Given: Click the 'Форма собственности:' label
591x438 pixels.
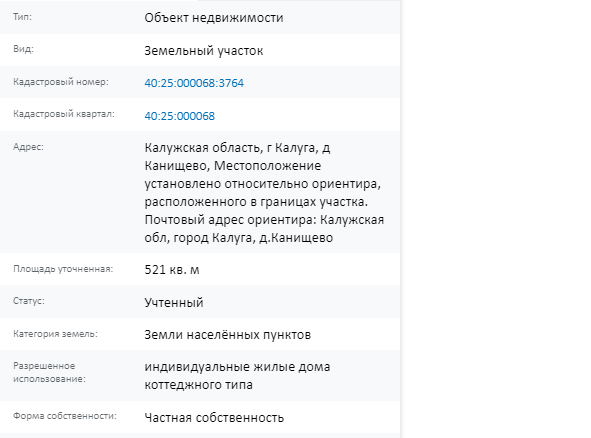Looking at the screenshot, I should (65, 416).
